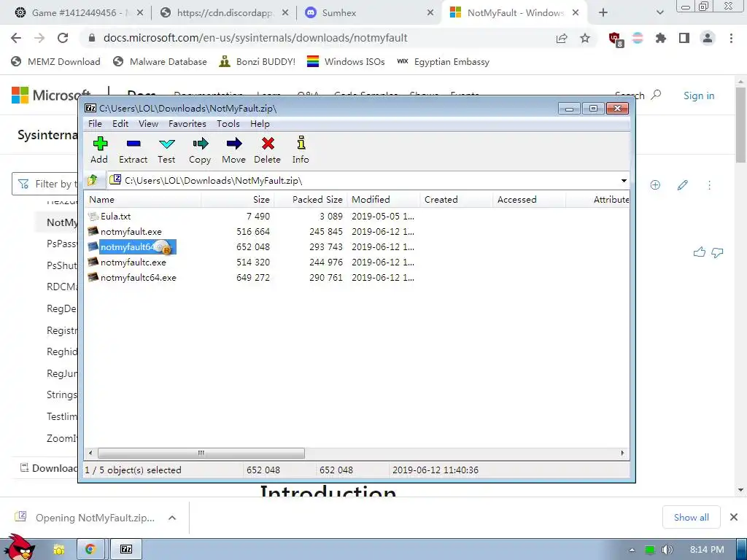Reload the current page
Screen dimensions: 747x560
tap(63, 38)
